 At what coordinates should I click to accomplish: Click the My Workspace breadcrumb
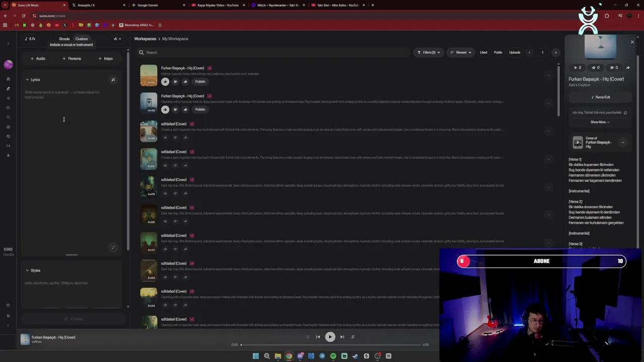[x=175, y=39]
